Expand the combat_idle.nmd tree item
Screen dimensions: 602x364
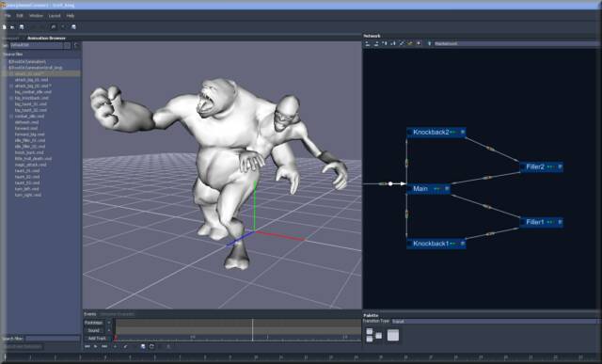tap(11, 117)
